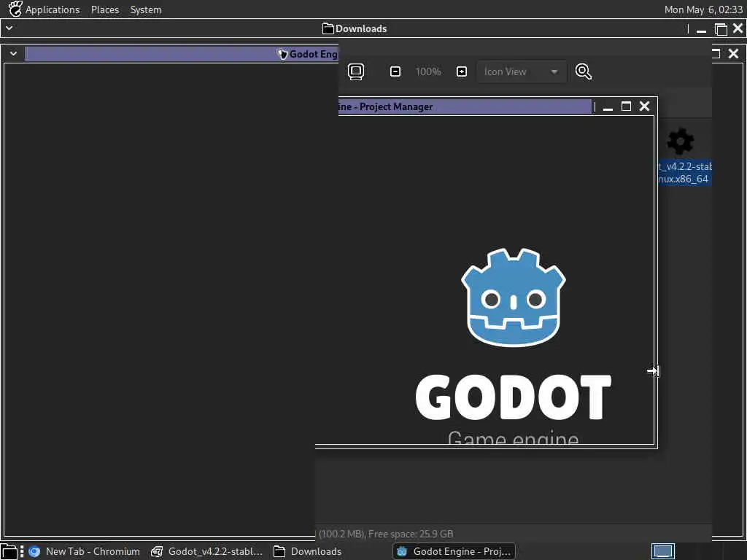Screen dimensions: 747x560
Task: Switch to New Tab - Chromium taskbar item
Action: click(85, 551)
